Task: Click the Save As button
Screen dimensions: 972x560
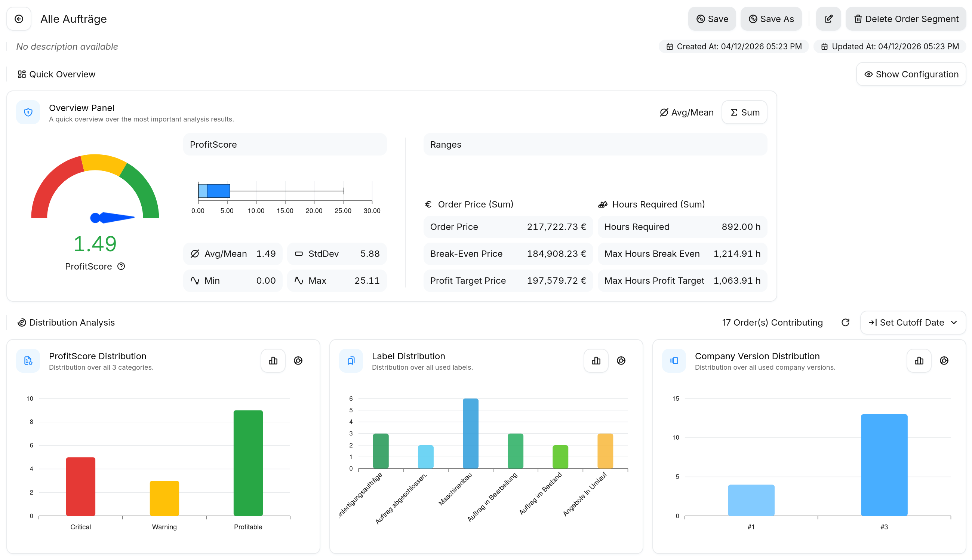Action: click(x=771, y=19)
